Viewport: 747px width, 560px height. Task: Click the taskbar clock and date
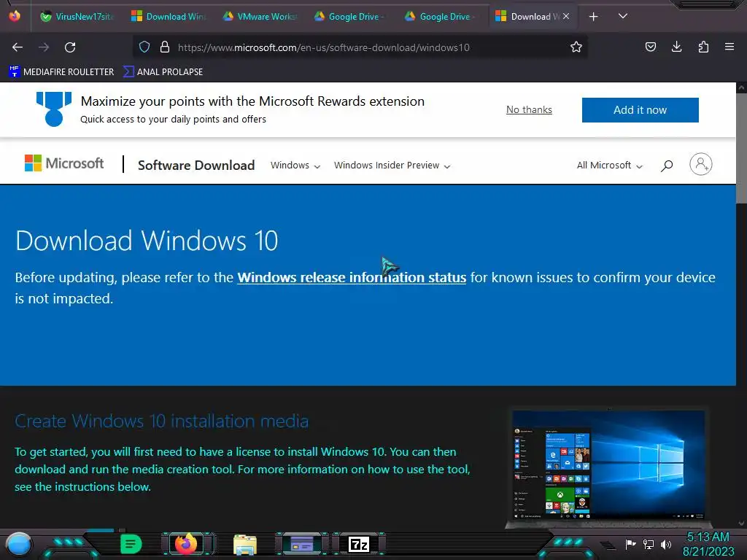(708, 544)
